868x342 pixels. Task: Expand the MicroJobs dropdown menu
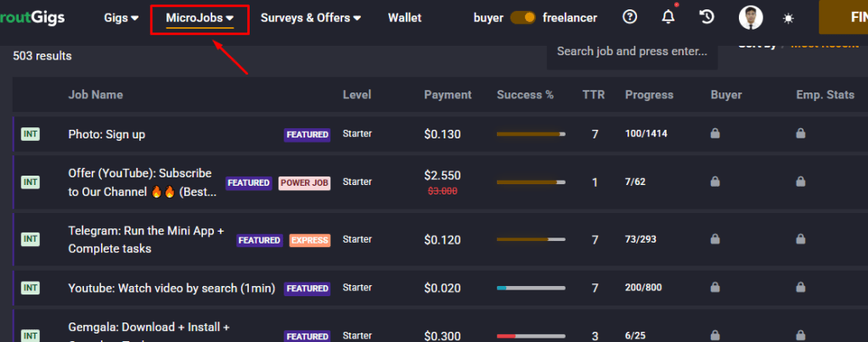click(x=200, y=18)
